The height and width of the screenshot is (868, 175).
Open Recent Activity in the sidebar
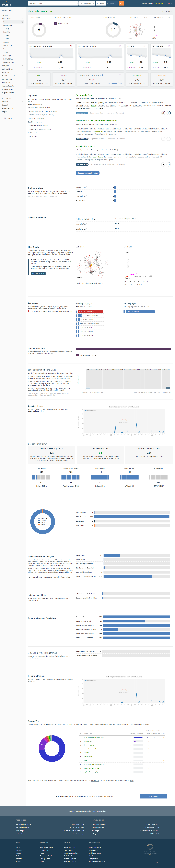point(7,10)
